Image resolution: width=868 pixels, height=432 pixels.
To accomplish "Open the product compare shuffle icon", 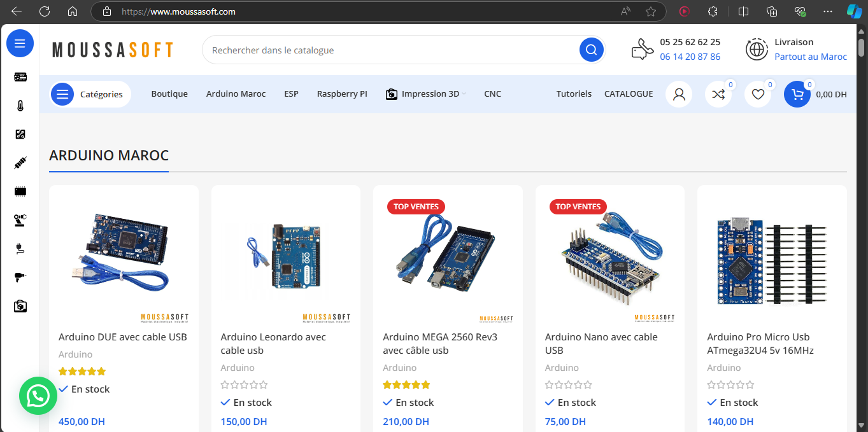I will tap(718, 94).
